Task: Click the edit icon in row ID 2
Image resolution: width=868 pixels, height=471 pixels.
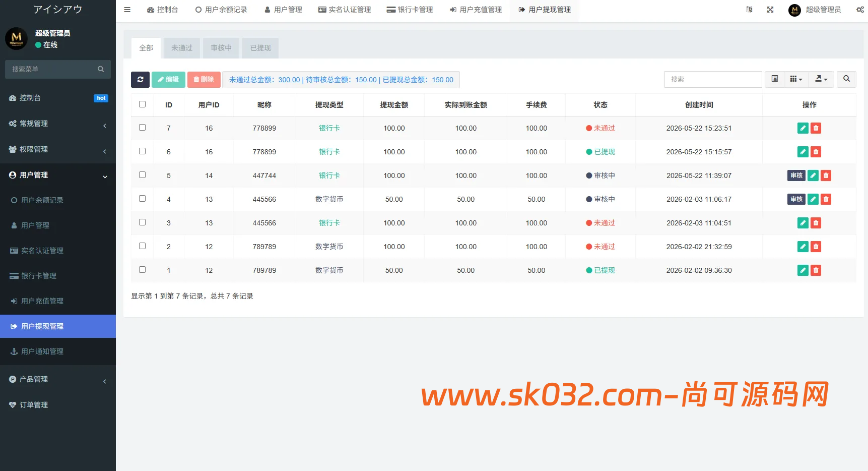Action: [x=803, y=247]
